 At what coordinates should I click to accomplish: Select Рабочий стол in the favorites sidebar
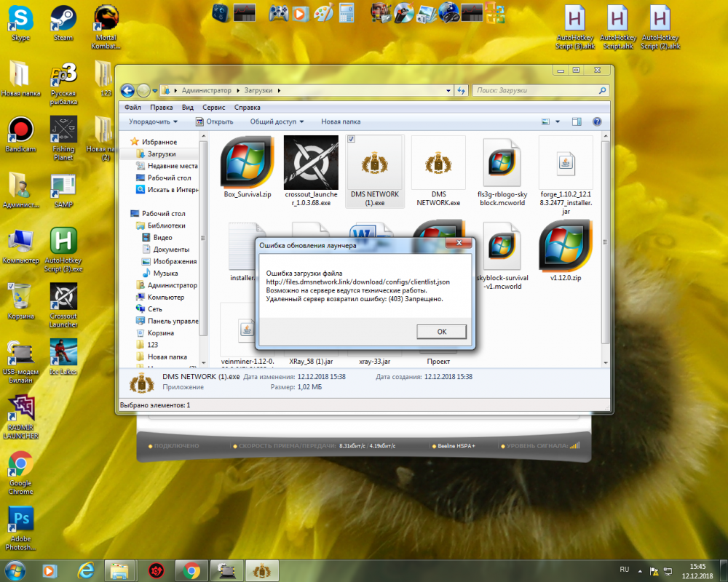tap(169, 178)
